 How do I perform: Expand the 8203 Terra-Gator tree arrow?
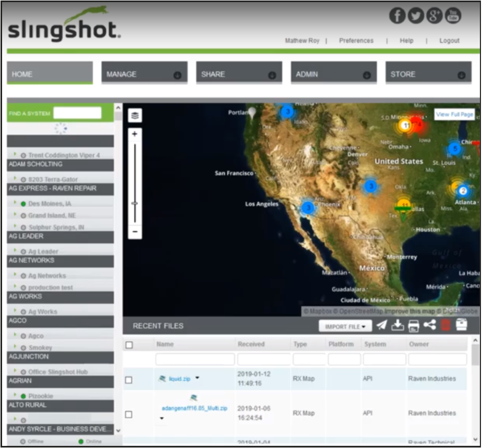coord(15,178)
